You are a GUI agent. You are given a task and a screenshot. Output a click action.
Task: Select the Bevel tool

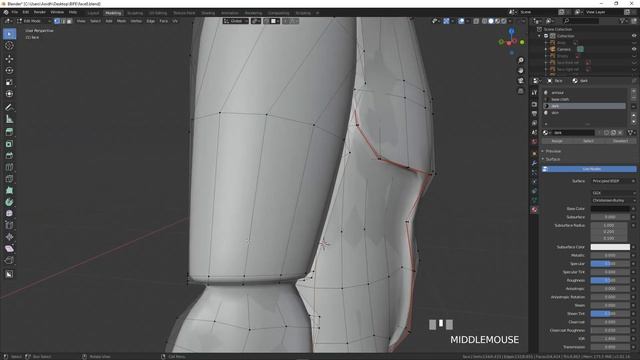point(9,156)
